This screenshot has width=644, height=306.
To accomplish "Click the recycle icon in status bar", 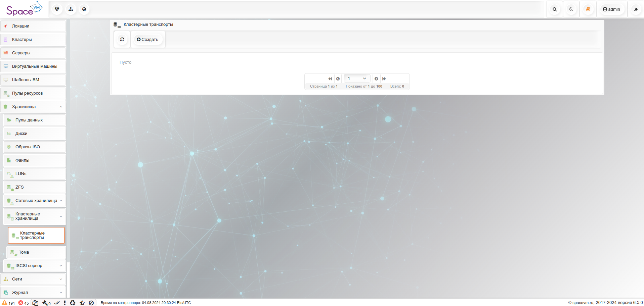I will (x=73, y=303).
